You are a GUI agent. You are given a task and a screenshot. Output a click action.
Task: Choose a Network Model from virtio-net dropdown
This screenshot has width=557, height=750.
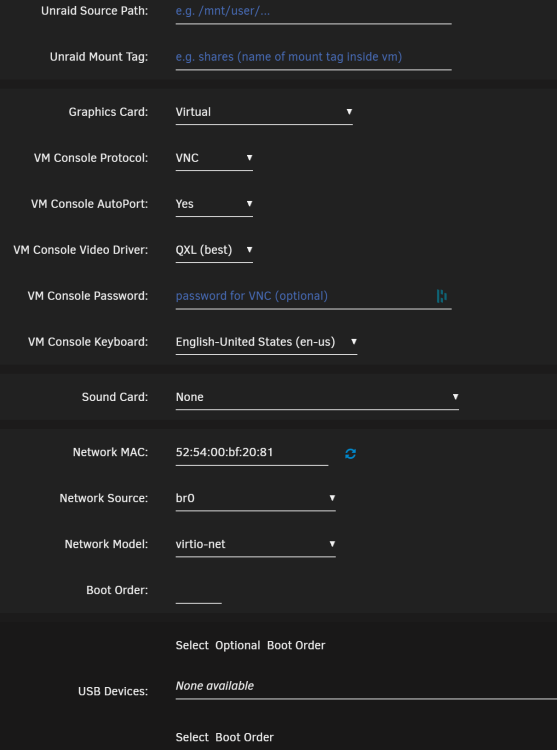click(x=255, y=544)
